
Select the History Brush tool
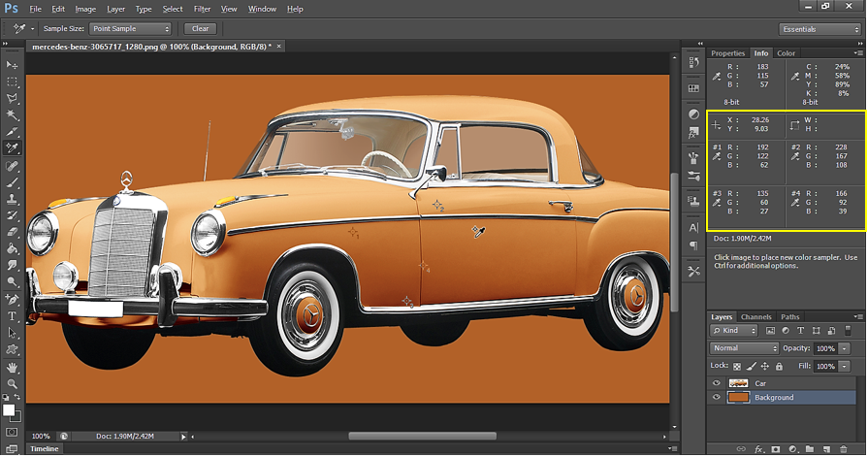click(x=12, y=215)
